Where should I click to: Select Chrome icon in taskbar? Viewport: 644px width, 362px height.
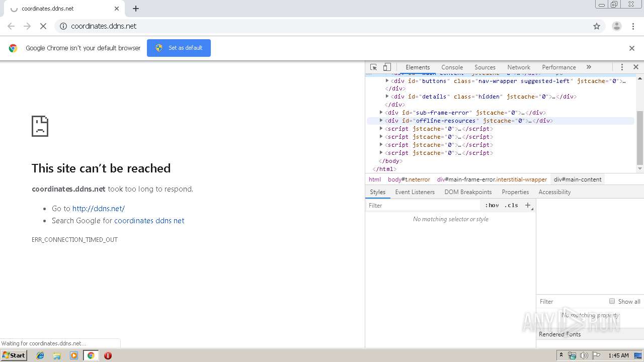[91, 355]
